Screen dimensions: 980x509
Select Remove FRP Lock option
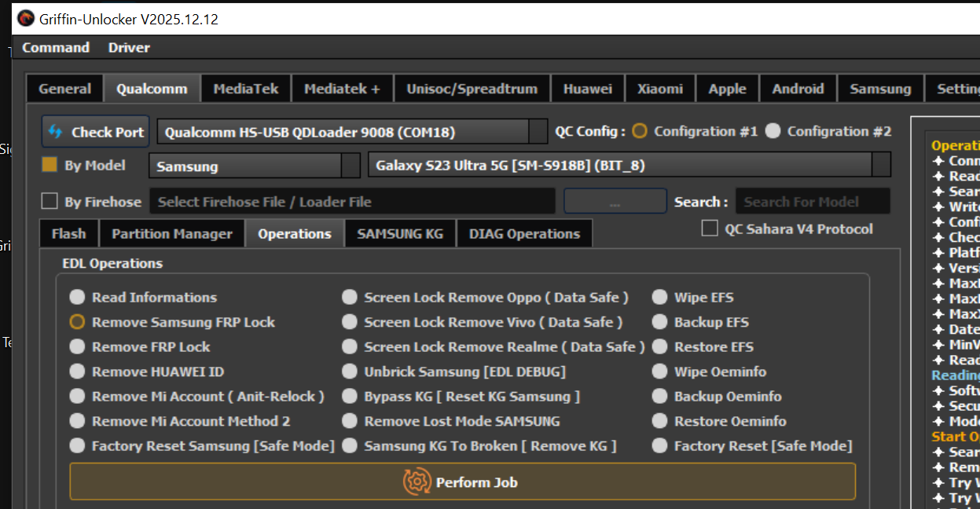(x=77, y=346)
